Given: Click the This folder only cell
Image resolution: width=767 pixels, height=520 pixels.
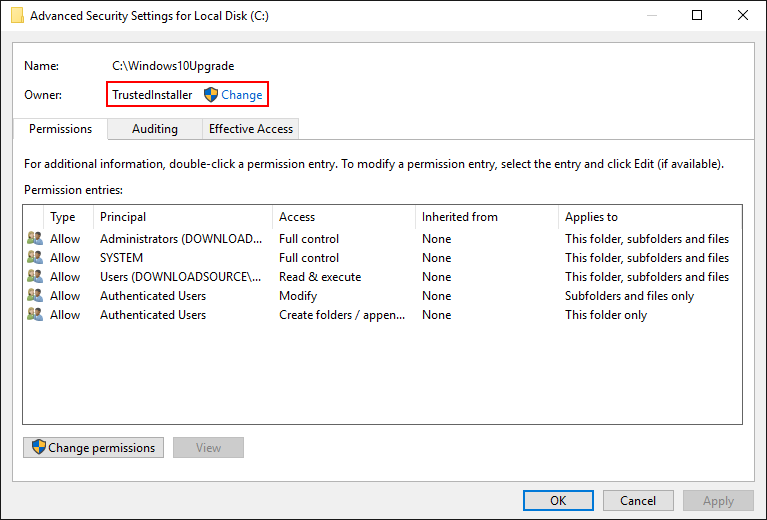Looking at the screenshot, I should [606, 315].
